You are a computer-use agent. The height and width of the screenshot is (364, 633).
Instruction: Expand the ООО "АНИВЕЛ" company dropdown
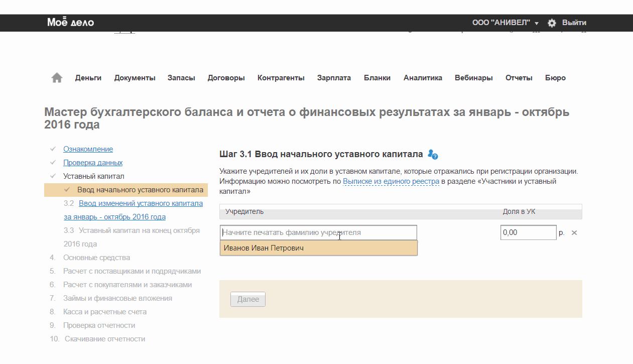point(504,23)
